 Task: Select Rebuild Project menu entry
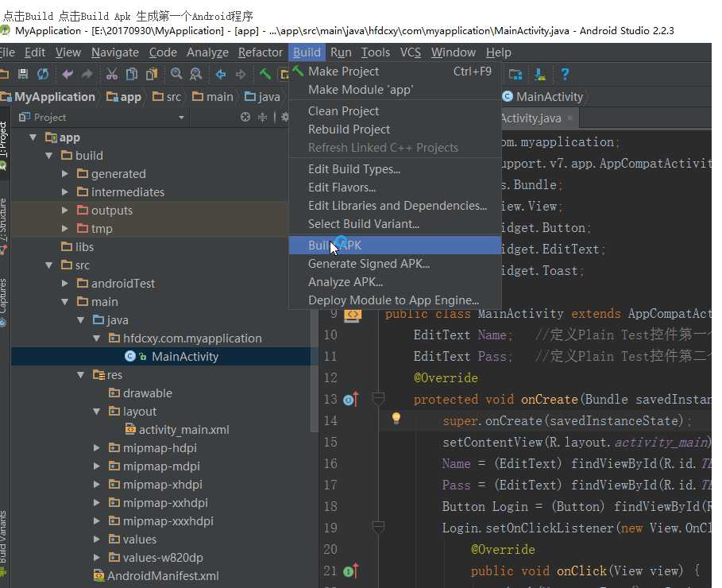click(395, 130)
